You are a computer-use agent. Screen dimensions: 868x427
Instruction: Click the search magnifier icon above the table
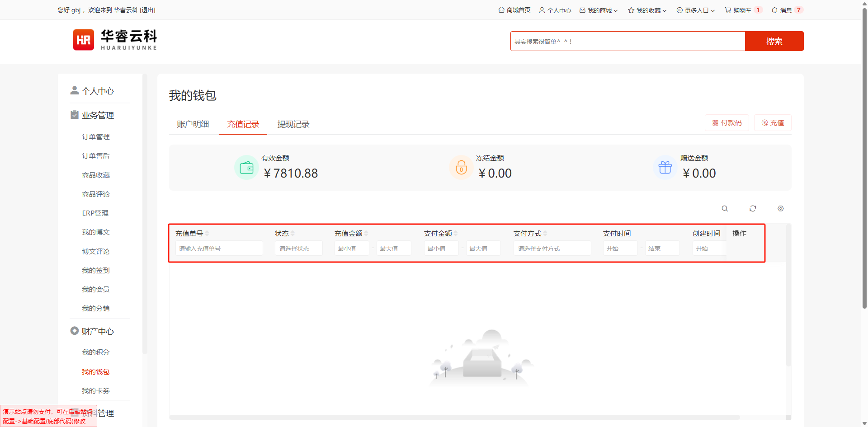click(725, 208)
